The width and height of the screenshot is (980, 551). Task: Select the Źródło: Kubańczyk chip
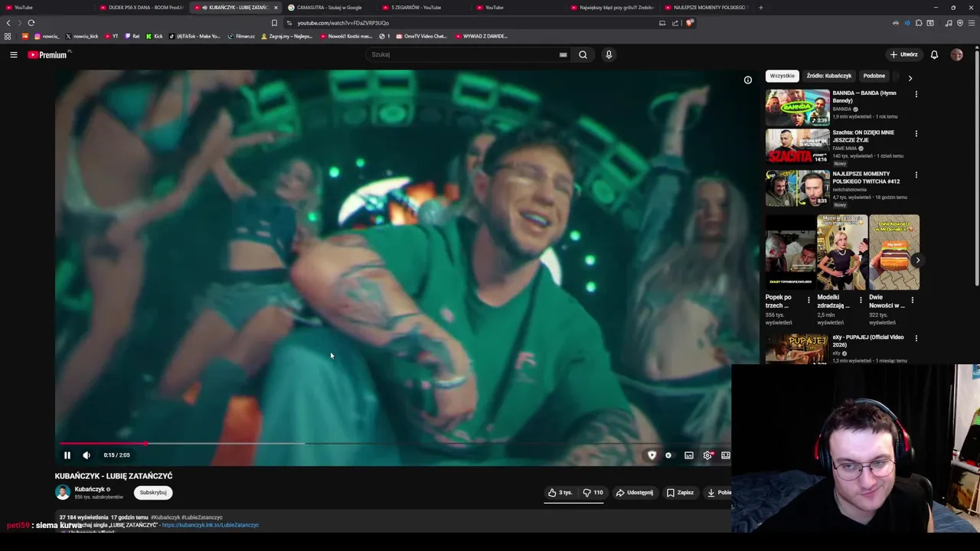(x=829, y=76)
